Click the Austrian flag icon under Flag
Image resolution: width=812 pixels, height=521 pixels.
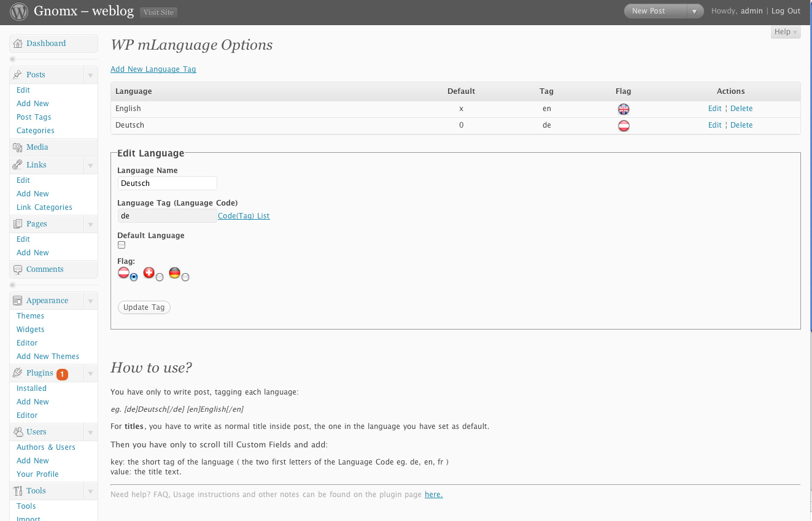(123, 273)
